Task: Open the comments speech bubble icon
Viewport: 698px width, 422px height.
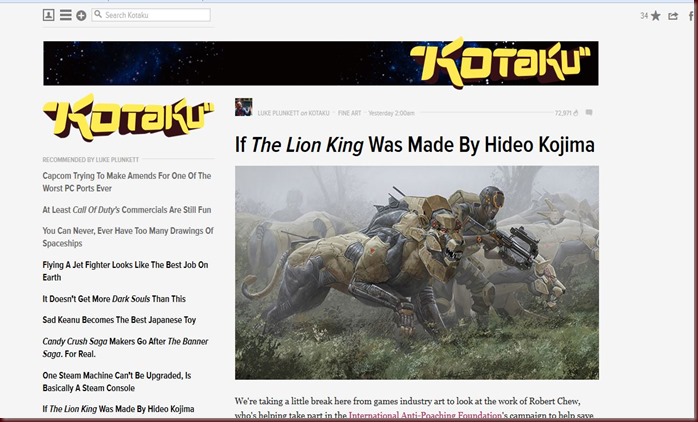Action: [x=589, y=113]
